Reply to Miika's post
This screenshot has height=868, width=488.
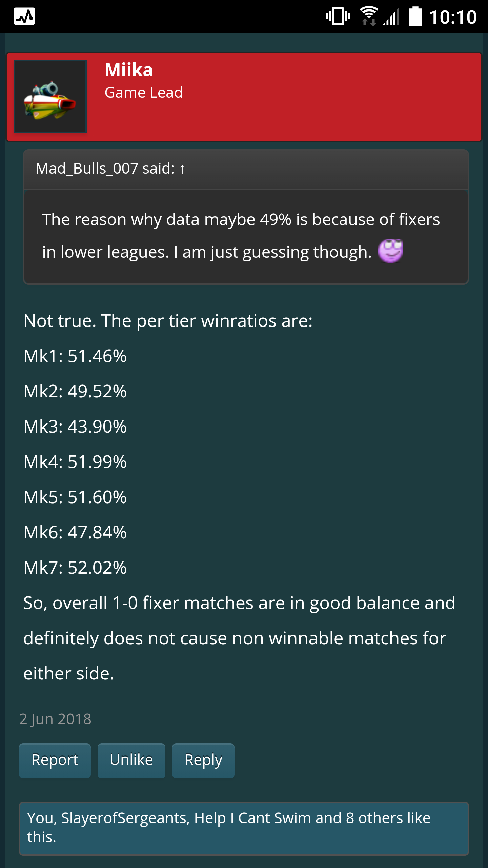(x=203, y=760)
